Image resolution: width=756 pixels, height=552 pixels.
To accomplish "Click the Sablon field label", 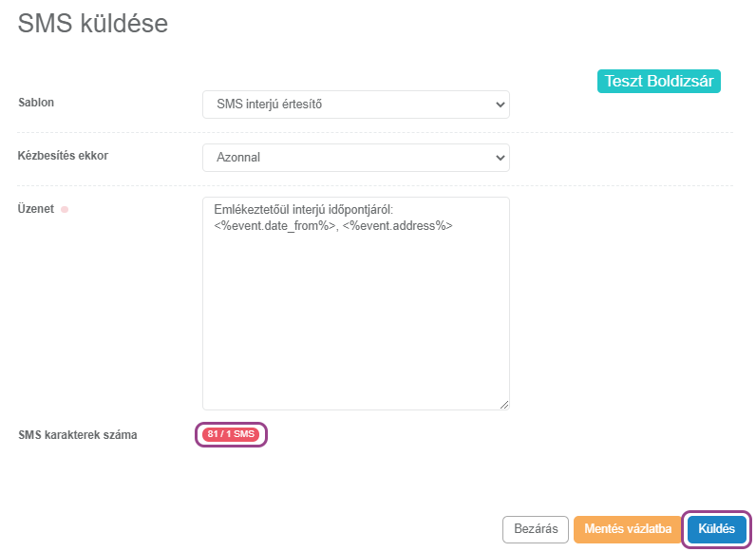I will pyautogui.click(x=36, y=103).
